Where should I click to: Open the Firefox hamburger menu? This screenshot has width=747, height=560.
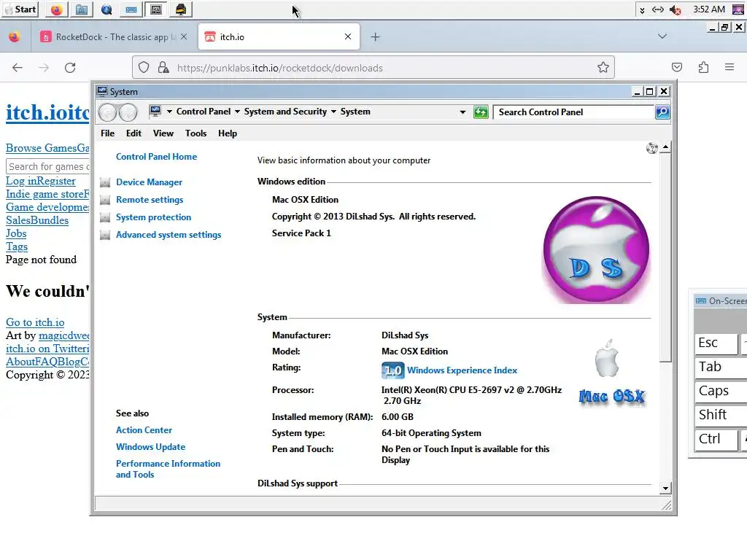(x=729, y=68)
